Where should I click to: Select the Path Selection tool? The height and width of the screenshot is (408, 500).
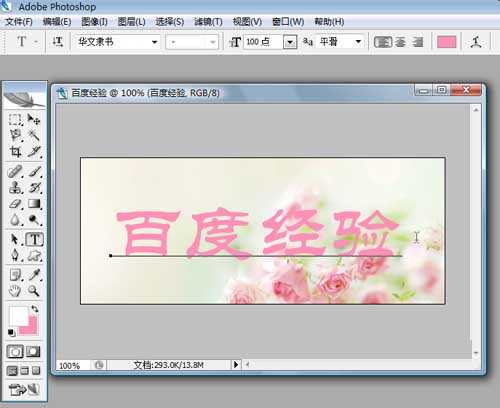click(x=15, y=239)
